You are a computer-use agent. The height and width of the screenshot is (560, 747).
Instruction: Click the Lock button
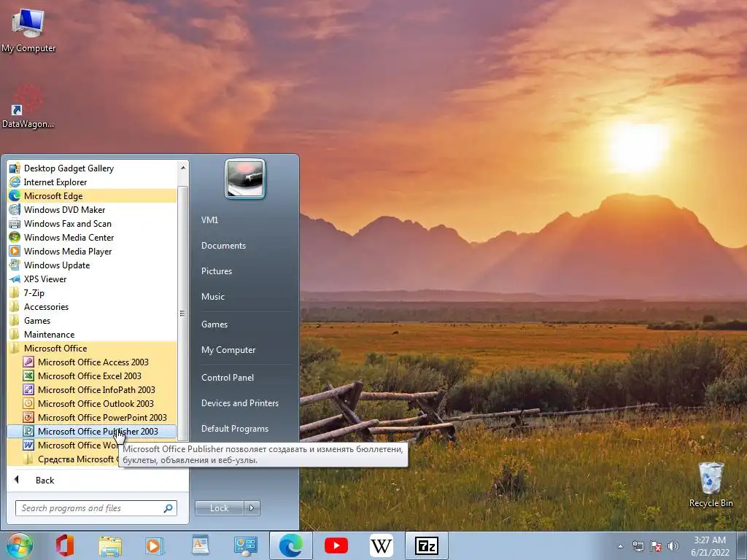pyautogui.click(x=219, y=508)
